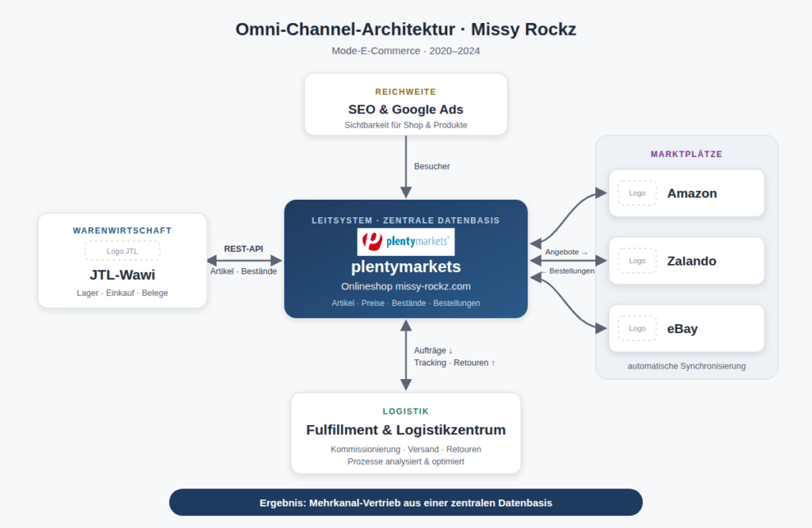Click the Aufträge arrow label
812x528 pixels.
click(x=434, y=350)
